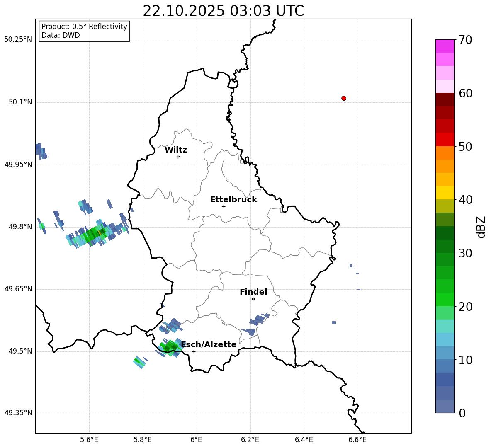Click the small radar echo below the Esch/Alzette echo
The image size is (491, 448).
pos(140,362)
